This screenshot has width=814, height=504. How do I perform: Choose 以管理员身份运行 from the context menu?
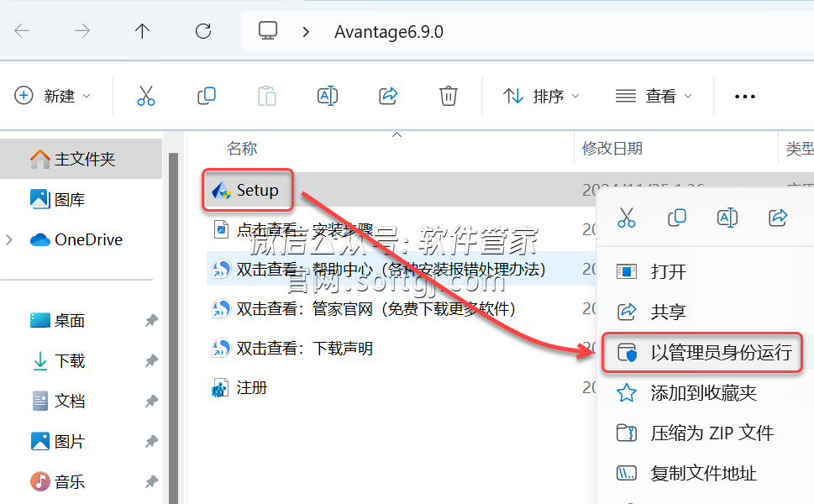pos(705,353)
